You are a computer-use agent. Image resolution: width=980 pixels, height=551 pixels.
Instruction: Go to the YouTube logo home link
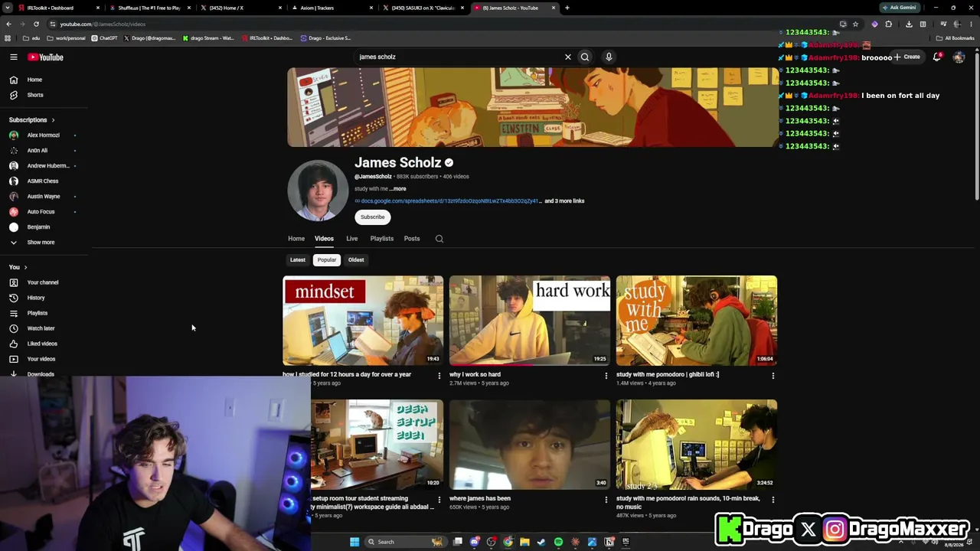click(x=46, y=57)
